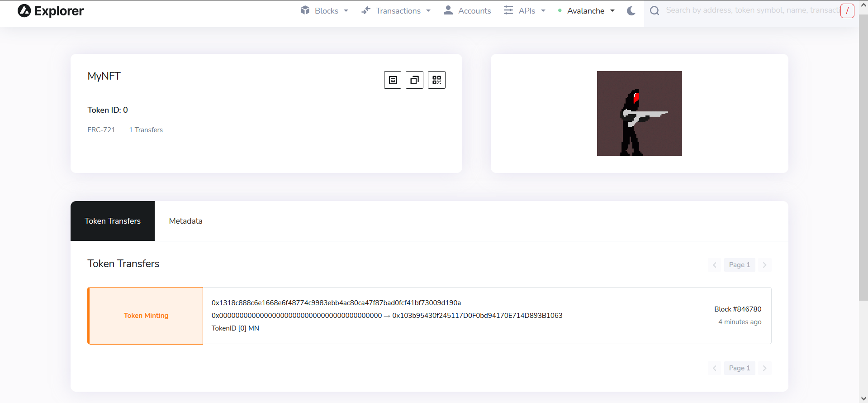Go to previous page in top pagination
This screenshot has height=403, width=868.
(x=715, y=265)
